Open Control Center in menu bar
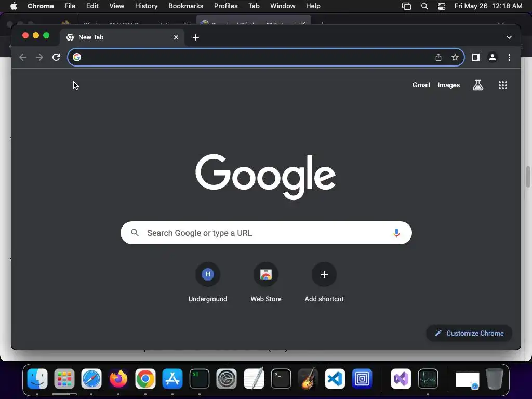Viewport: 532px width, 399px height. [x=442, y=6]
